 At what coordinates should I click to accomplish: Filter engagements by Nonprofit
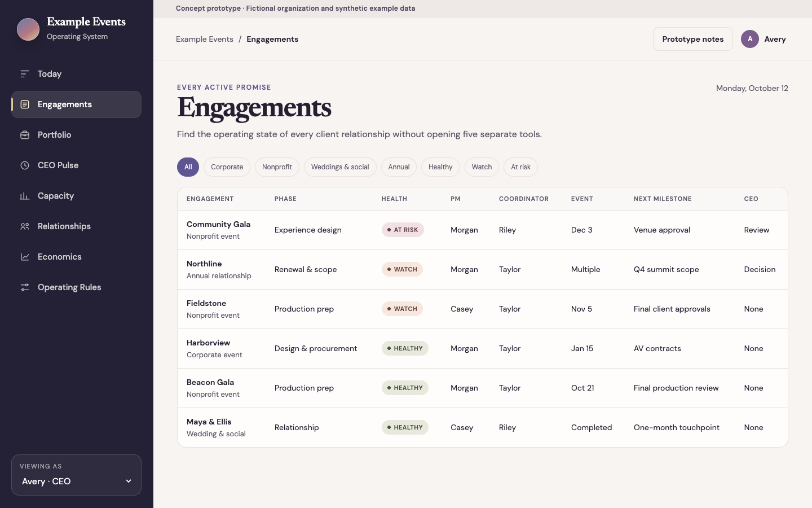coord(277,167)
